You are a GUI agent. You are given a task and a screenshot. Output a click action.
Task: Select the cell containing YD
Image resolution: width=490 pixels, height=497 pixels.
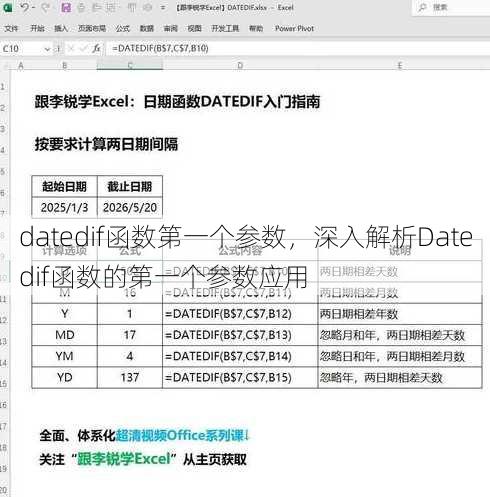click(x=64, y=378)
